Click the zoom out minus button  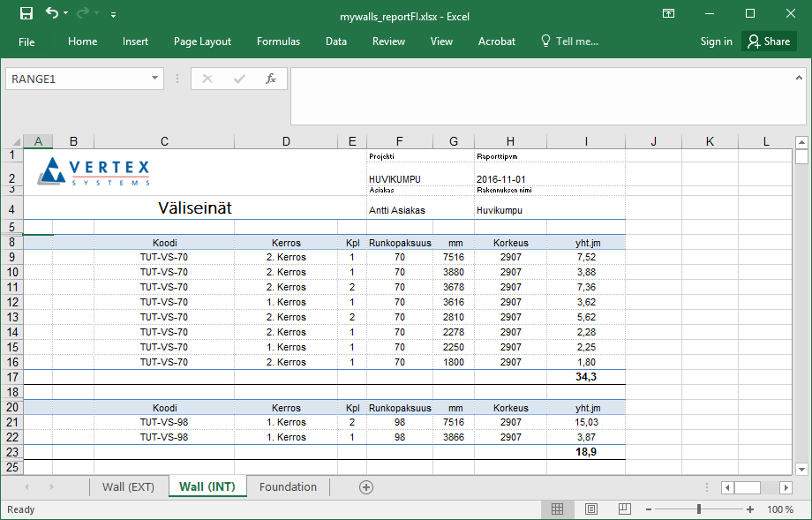pos(650,509)
